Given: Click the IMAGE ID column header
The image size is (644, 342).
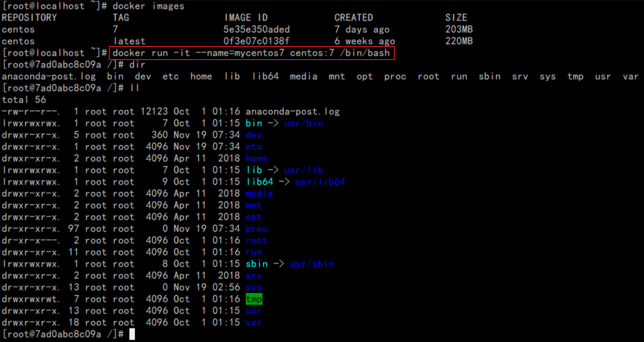Looking at the screenshot, I should (x=246, y=18).
